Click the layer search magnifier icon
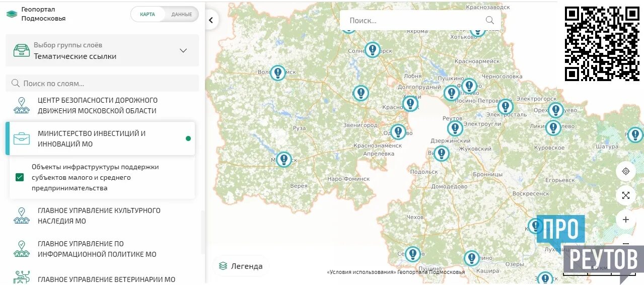Viewport: 644px width, 285px height. tap(15, 83)
